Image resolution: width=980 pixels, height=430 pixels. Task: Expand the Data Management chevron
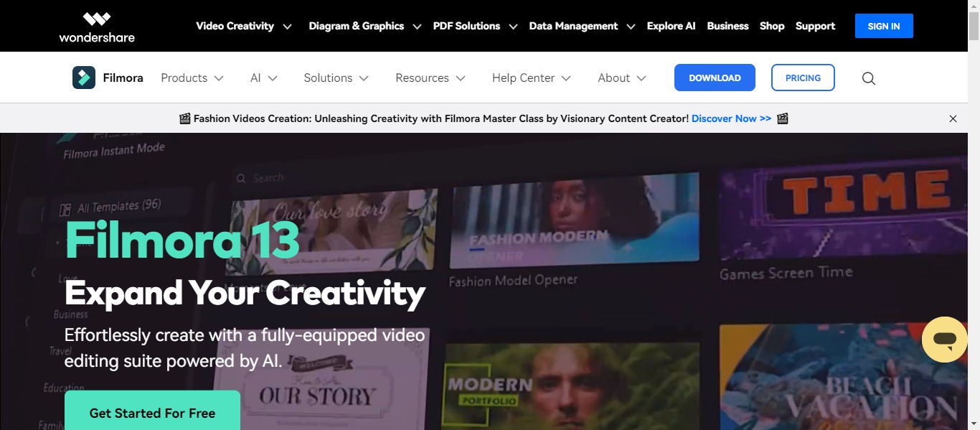click(631, 27)
